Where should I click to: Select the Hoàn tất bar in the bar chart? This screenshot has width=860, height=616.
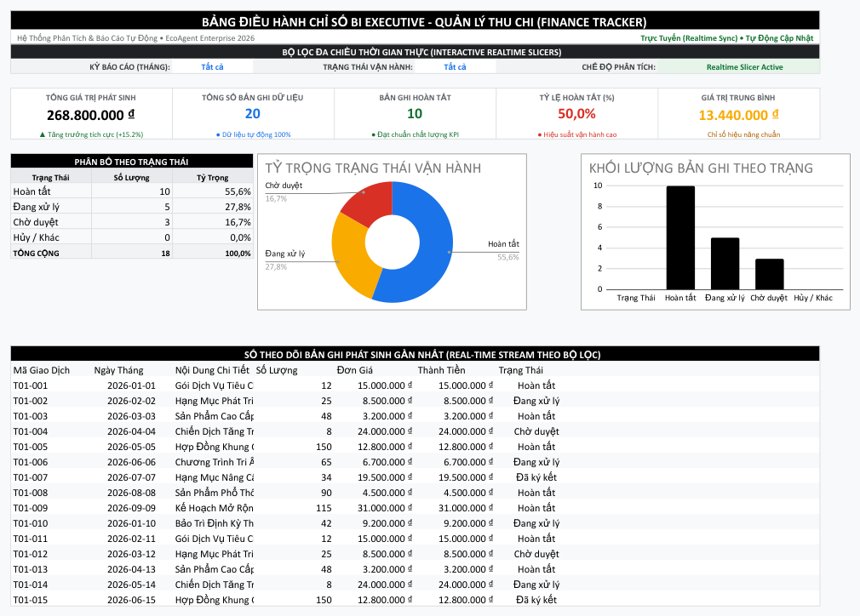click(680, 237)
